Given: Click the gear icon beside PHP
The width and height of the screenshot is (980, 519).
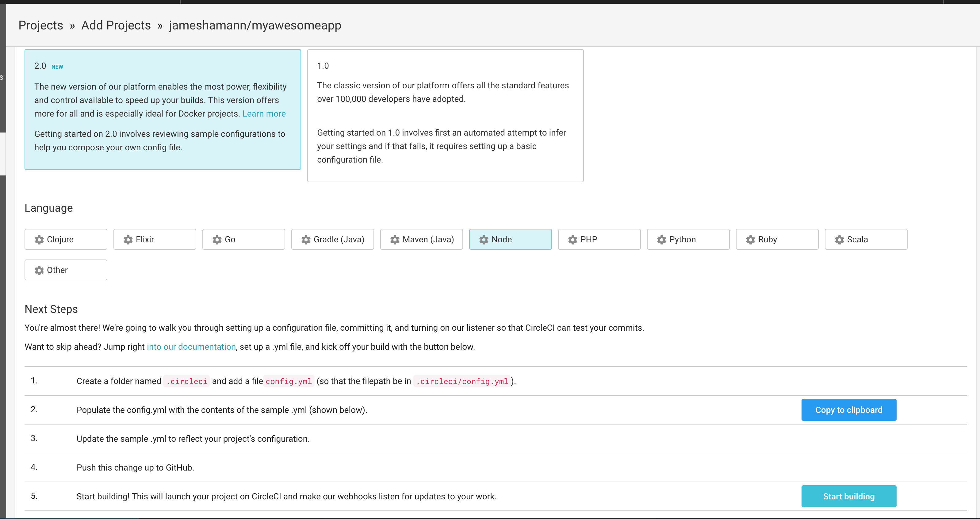Looking at the screenshot, I should [573, 239].
